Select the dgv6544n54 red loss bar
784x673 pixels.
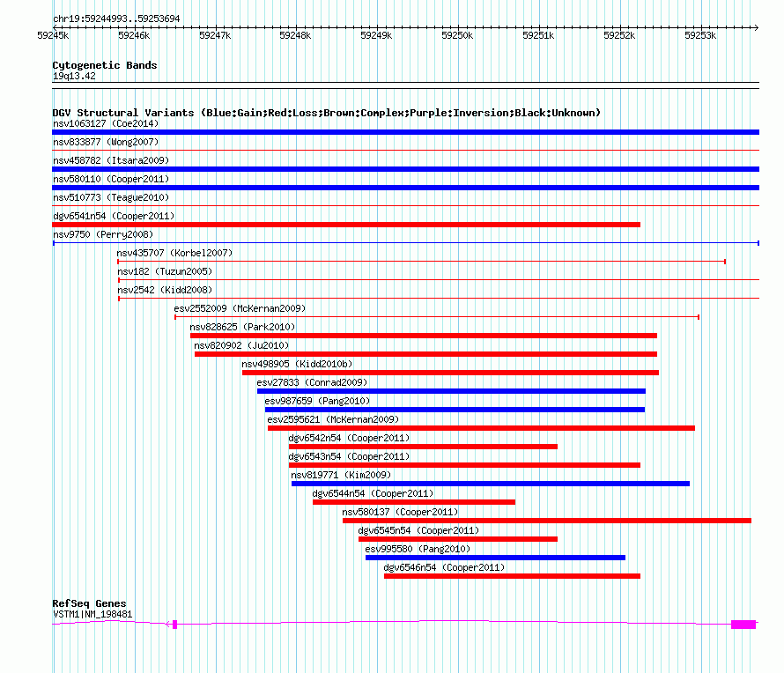pyautogui.click(x=414, y=502)
